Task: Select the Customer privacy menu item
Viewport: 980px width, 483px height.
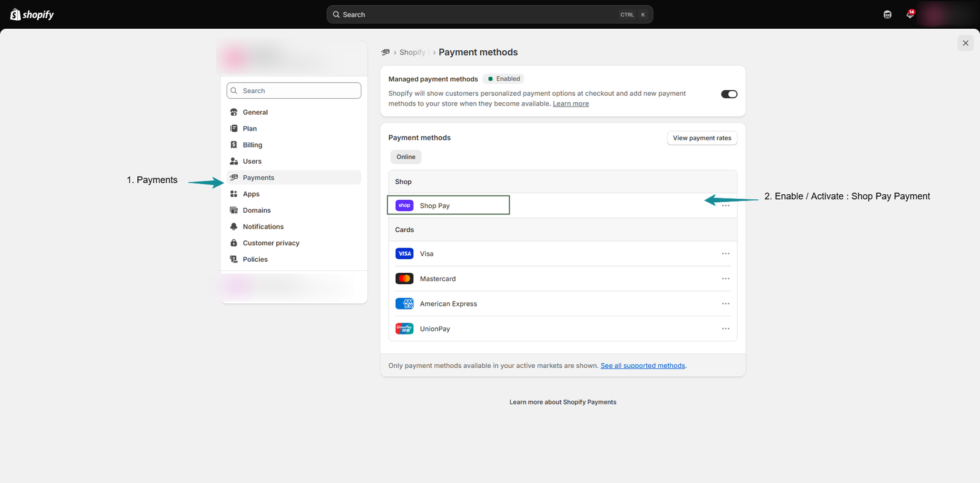Action: pyautogui.click(x=294, y=243)
